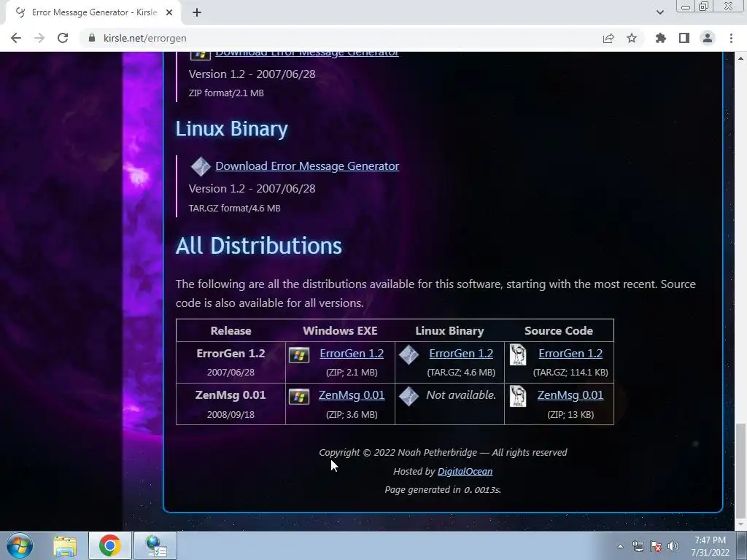Viewport: 747px width, 560px height.
Task: Click the Perl camel icon in ErrorGen row
Action: (518, 355)
